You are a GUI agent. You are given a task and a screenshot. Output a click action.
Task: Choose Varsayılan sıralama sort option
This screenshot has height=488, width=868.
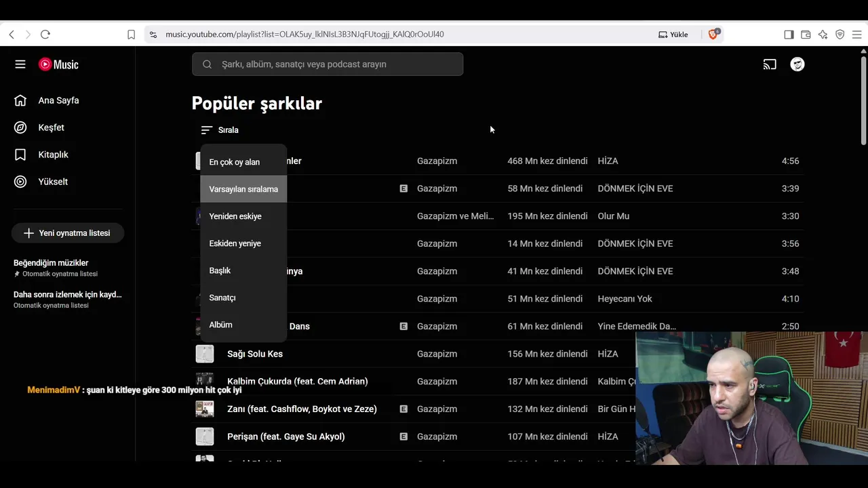pos(243,189)
